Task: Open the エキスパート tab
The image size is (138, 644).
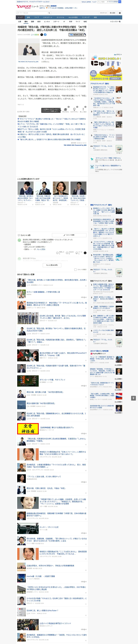Action: click(48, 17)
